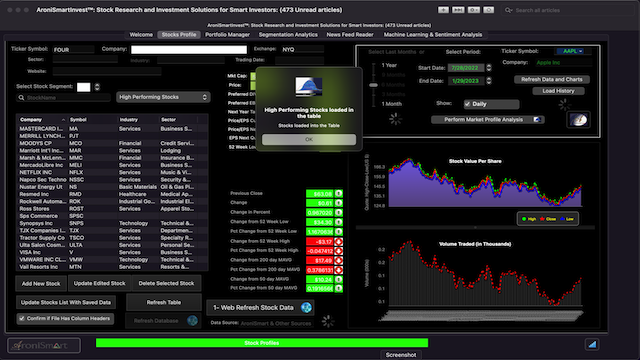Click the up-arrow indicator next to Previous Close
The width and height of the screenshot is (640, 360).
pos(339,193)
